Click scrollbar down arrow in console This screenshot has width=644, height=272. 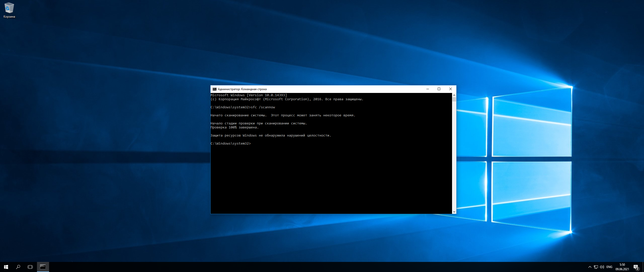(x=454, y=212)
